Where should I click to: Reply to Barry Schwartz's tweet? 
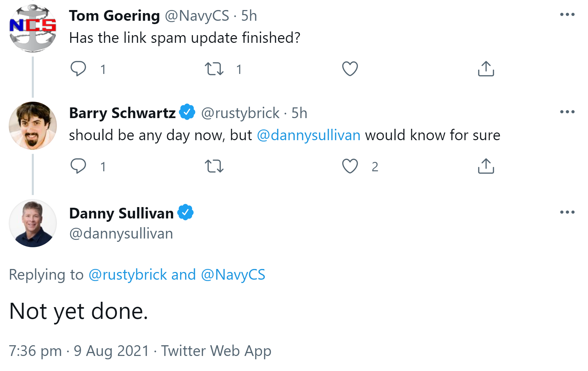78,166
